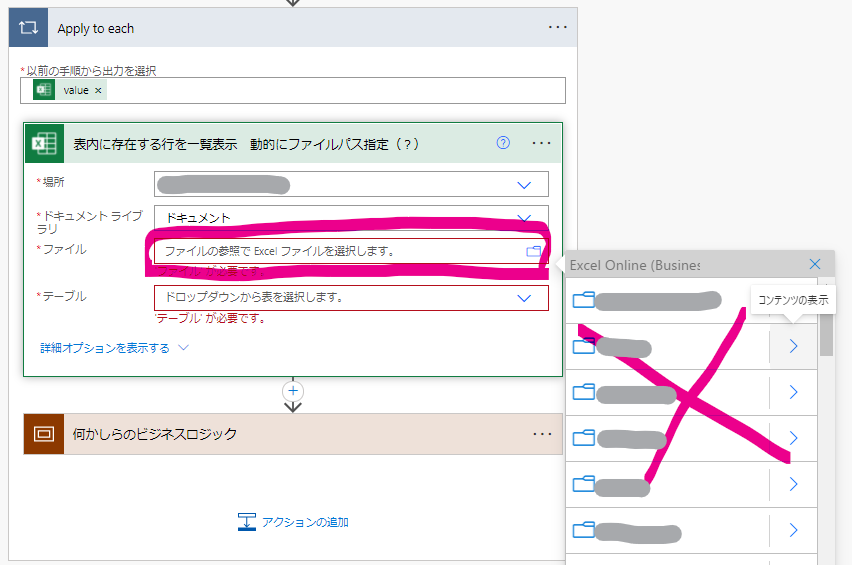The width and height of the screenshot is (852, 565).
Task: Click the Apply to each title
Action: pos(96,28)
